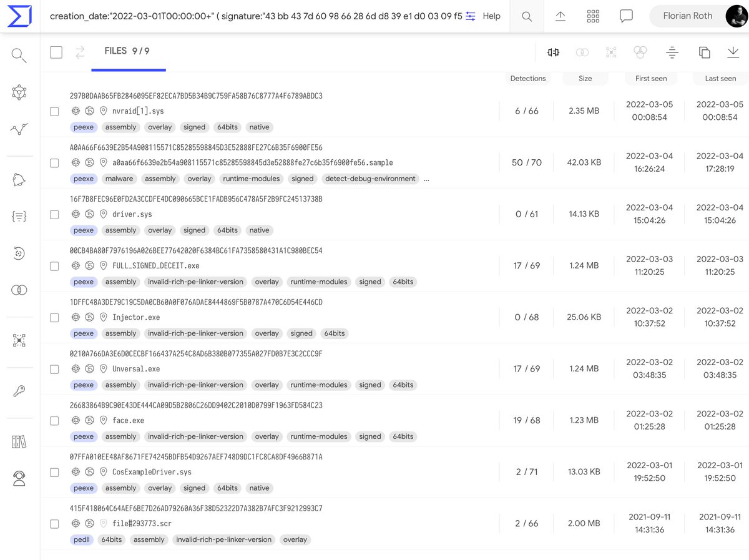Open Florian Roth's profile menu
Viewport: 749px width, 560px height.
coord(698,16)
